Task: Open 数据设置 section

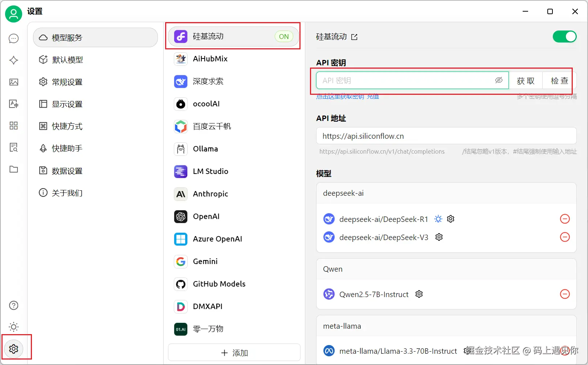Action: (x=95, y=171)
